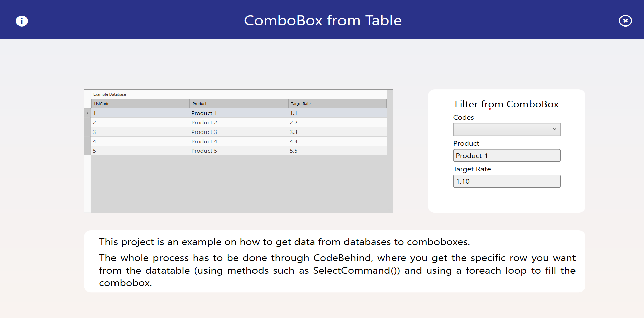Viewport: 644px width, 318px height.
Task: Click into the Target Rate text field
Action: [x=506, y=181]
